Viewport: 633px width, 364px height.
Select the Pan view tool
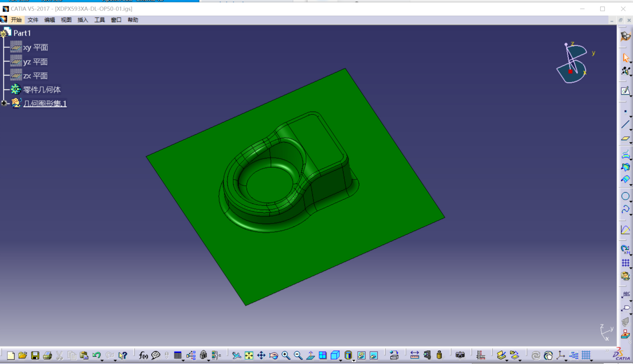261,356
